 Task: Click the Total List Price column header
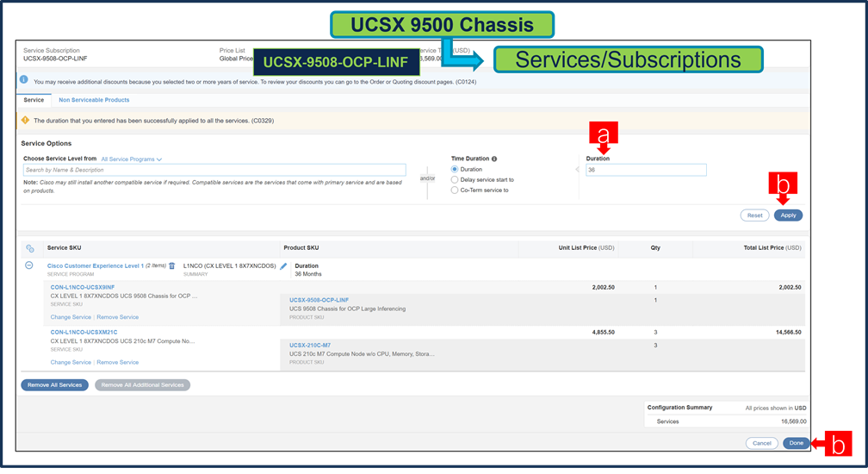(772, 248)
